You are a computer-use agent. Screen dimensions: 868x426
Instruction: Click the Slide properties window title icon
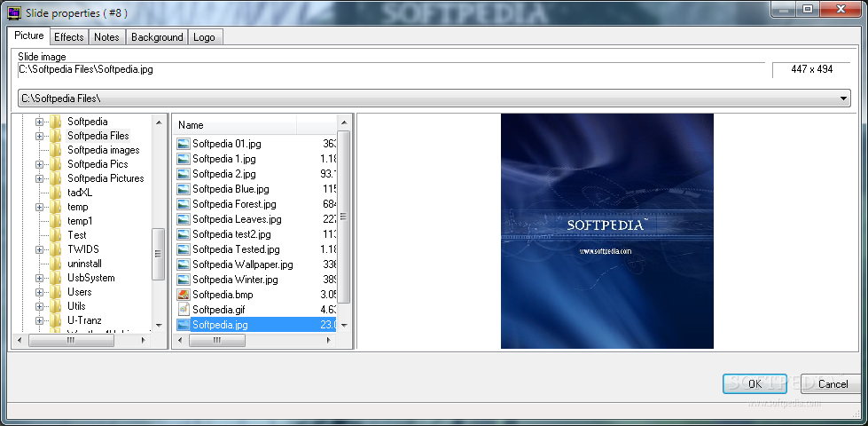click(x=12, y=12)
